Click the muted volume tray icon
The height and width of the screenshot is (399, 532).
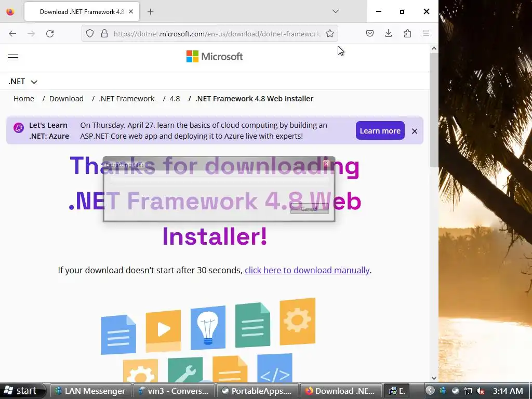click(481, 391)
